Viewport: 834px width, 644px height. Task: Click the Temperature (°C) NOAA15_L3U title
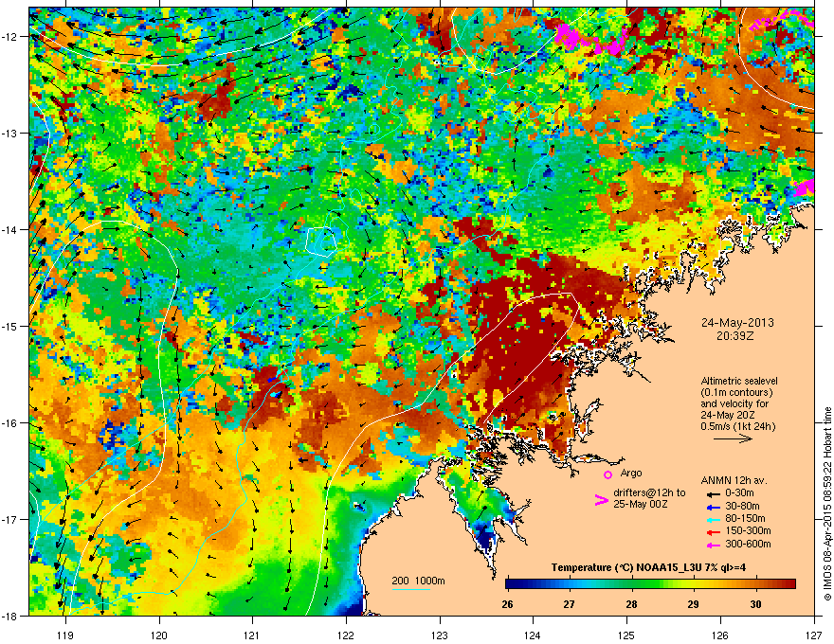click(648, 567)
